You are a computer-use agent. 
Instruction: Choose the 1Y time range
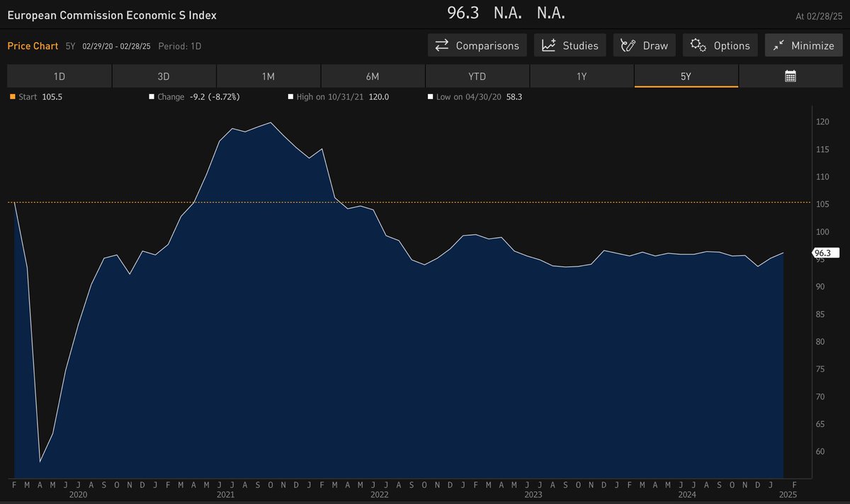(x=582, y=76)
